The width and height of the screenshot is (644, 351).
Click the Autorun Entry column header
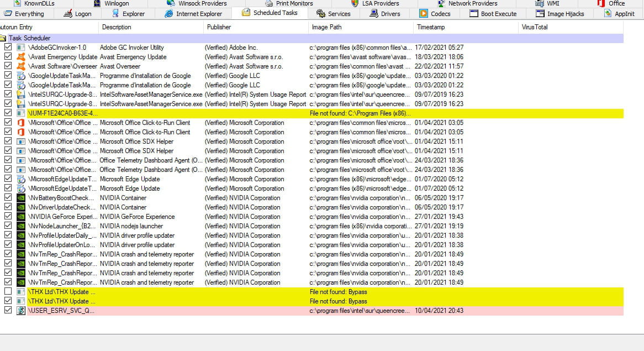point(49,27)
